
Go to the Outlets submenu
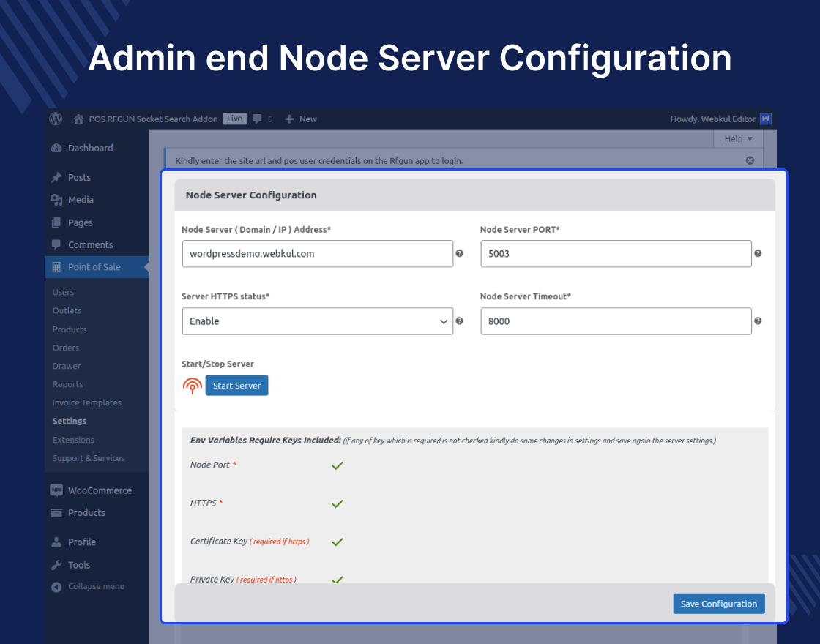click(x=67, y=310)
